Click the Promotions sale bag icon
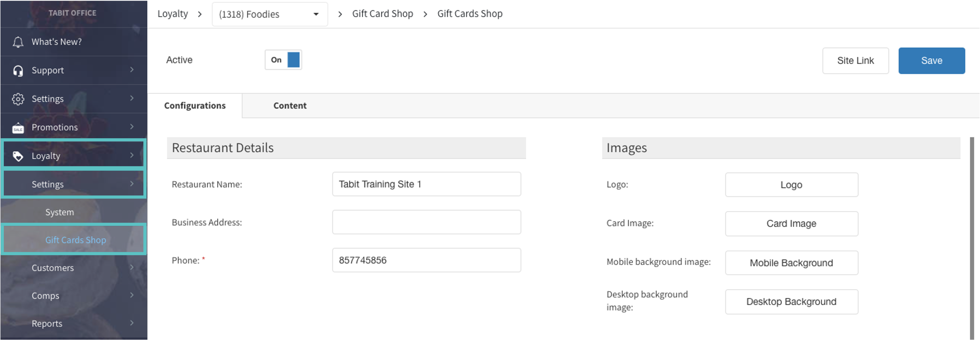 (18, 128)
